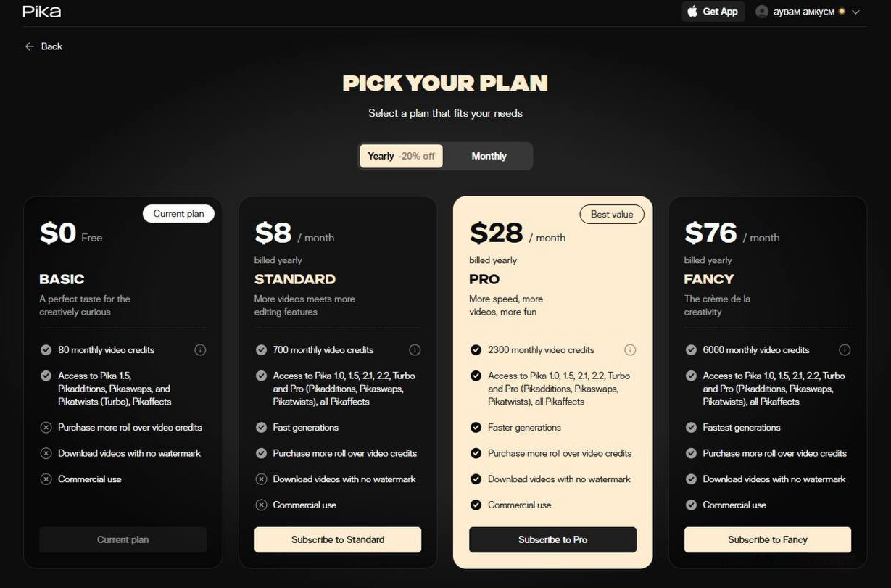
Task: Click Subscribe to Fancy button
Action: pyautogui.click(x=768, y=539)
